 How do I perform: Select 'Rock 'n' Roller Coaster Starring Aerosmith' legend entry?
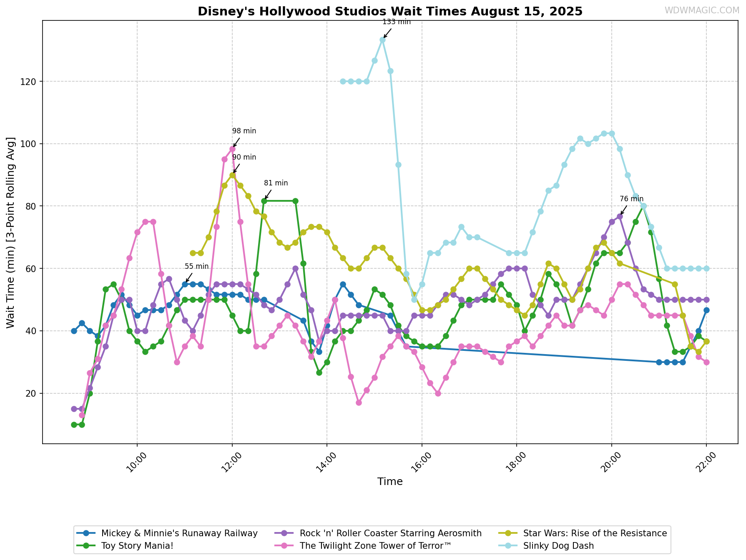click(378, 533)
